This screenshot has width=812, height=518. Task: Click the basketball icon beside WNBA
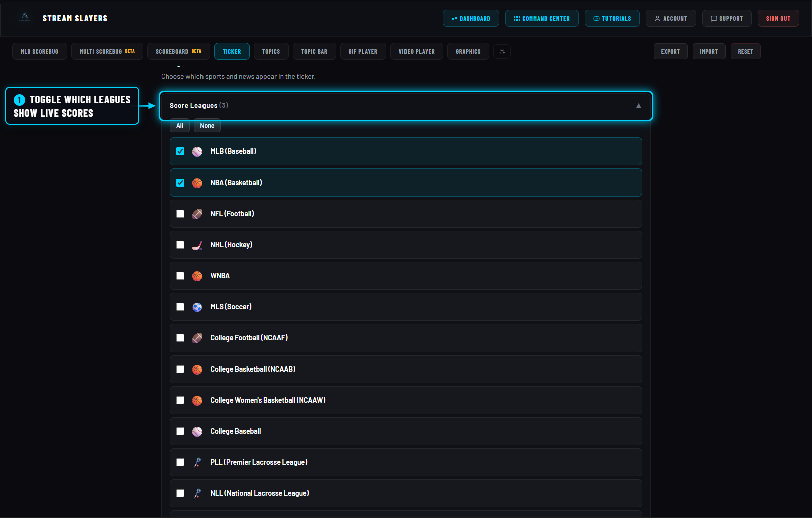(197, 276)
